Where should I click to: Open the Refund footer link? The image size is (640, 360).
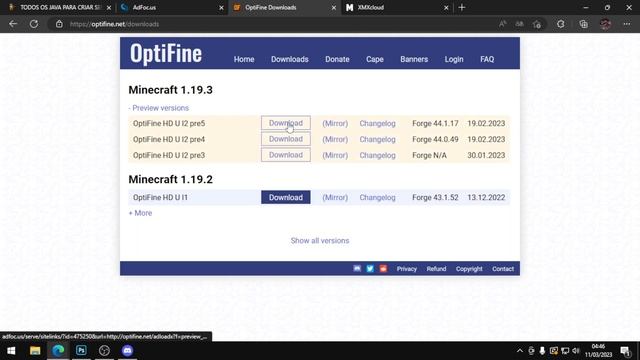pos(436,269)
